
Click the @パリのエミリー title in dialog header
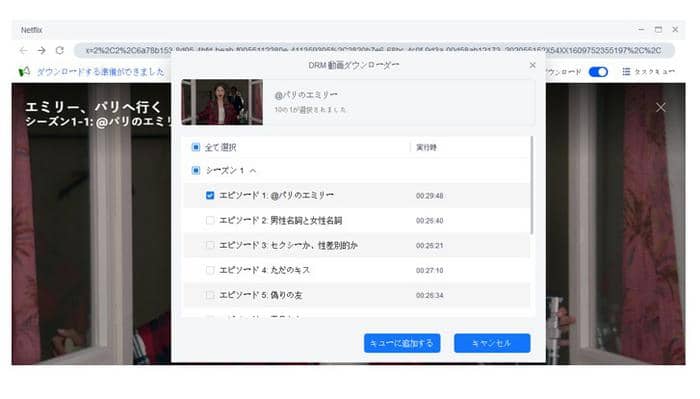pyautogui.click(x=306, y=95)
